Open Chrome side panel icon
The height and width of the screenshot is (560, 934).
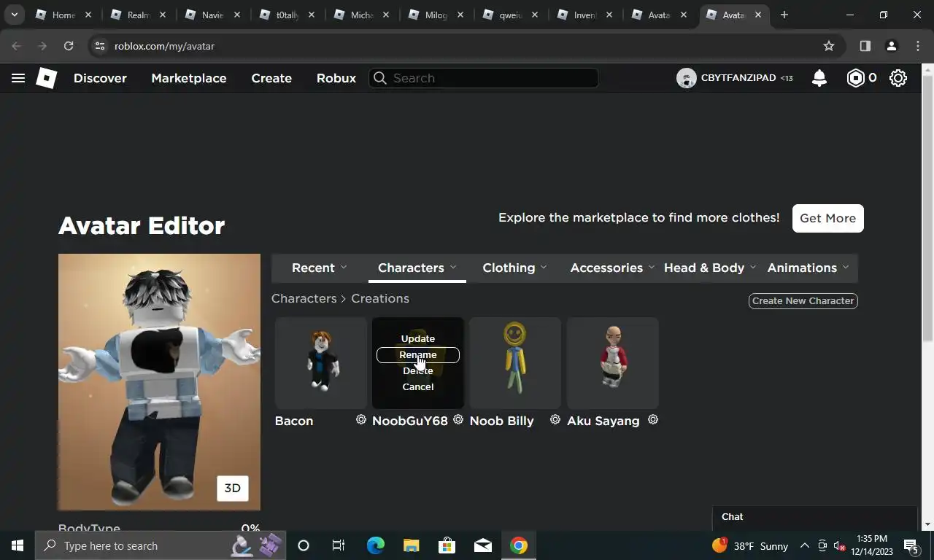point(865,46)
